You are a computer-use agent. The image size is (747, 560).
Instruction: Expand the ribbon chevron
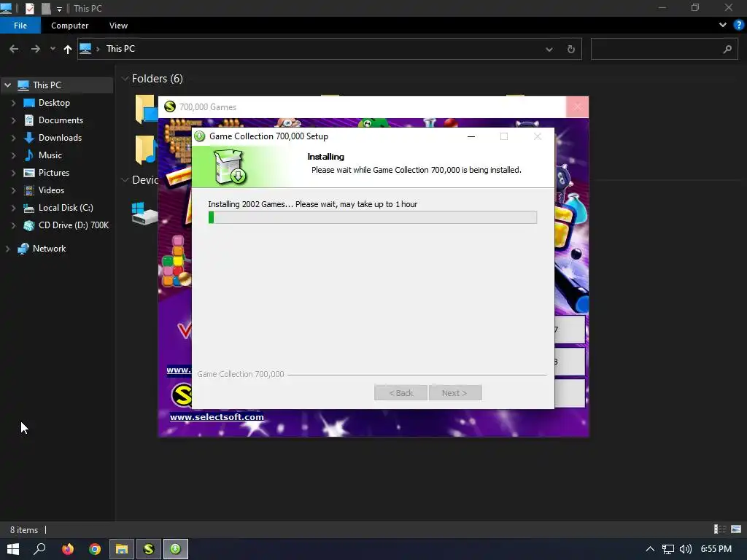tap(723, 25)
